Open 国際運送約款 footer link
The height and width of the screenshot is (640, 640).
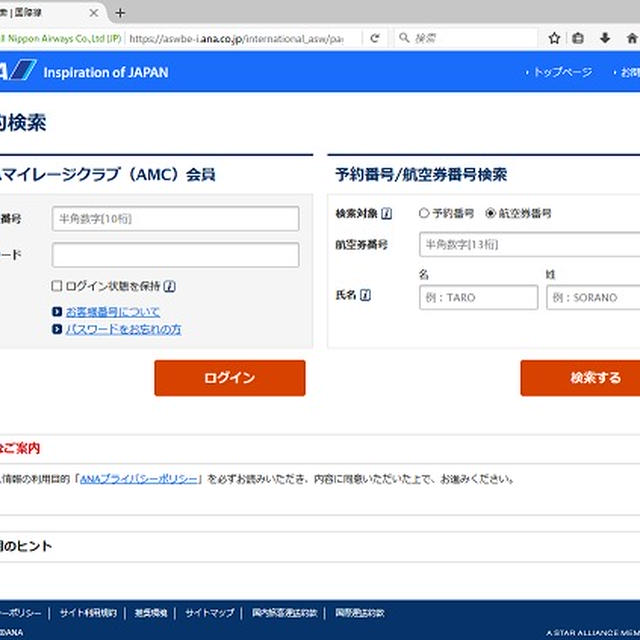coord(360,613)
